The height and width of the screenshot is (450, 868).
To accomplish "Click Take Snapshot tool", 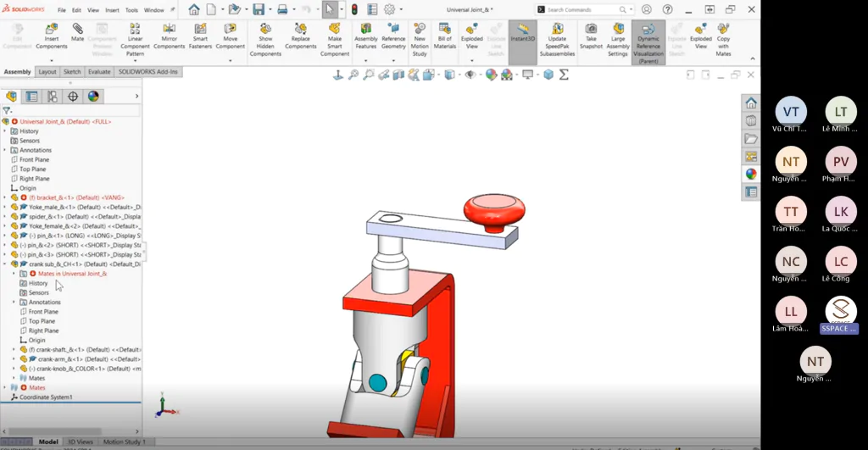I will 591,36.
